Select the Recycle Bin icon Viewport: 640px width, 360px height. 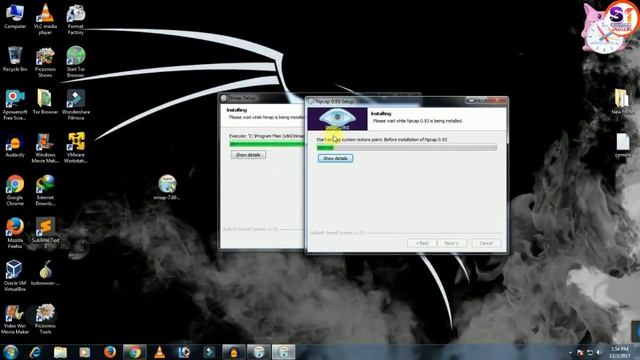pos(15,59)
